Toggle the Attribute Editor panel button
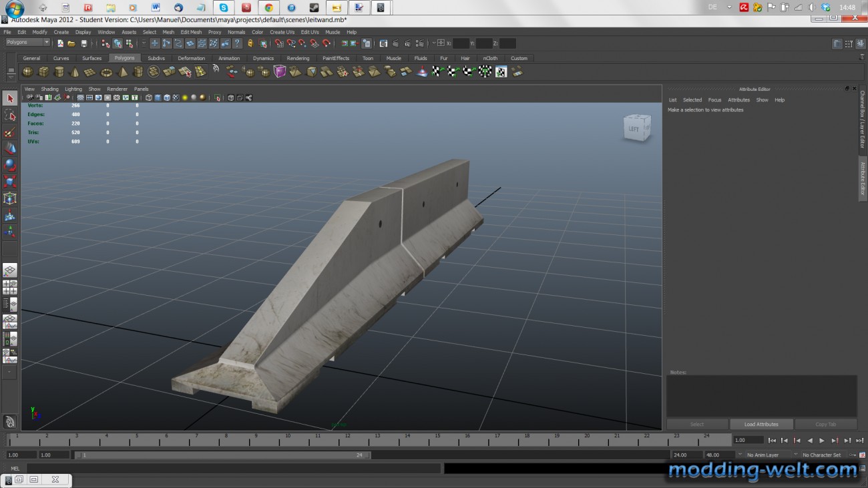The width and height of the screenshot is (868, 488). click(x=837, y=43)
